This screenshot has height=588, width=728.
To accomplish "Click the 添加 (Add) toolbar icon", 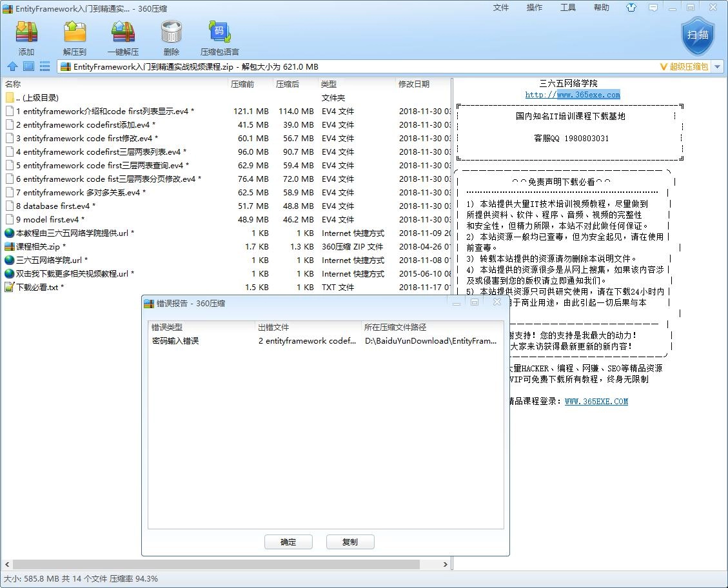I will click(x=26, y=35).
